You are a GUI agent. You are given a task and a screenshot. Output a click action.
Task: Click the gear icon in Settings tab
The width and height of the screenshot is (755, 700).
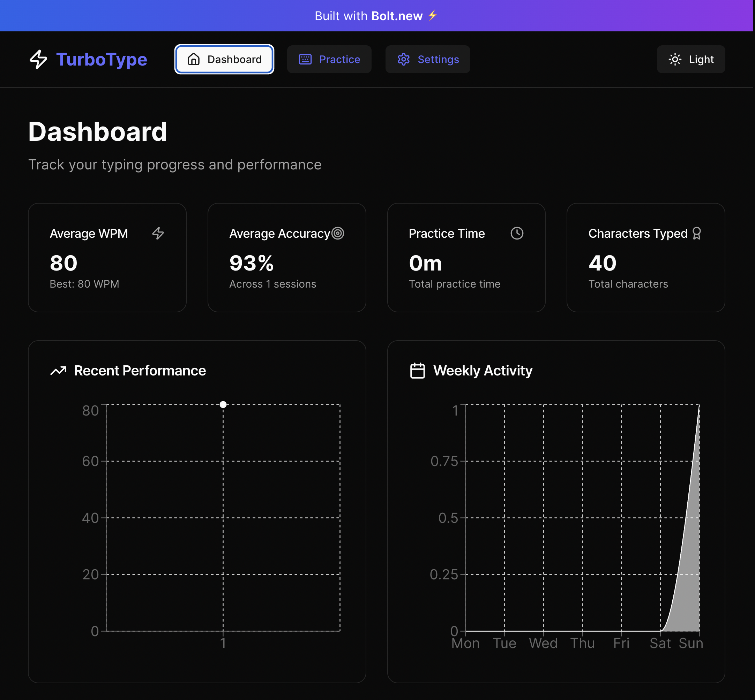(x=403, y=60)
